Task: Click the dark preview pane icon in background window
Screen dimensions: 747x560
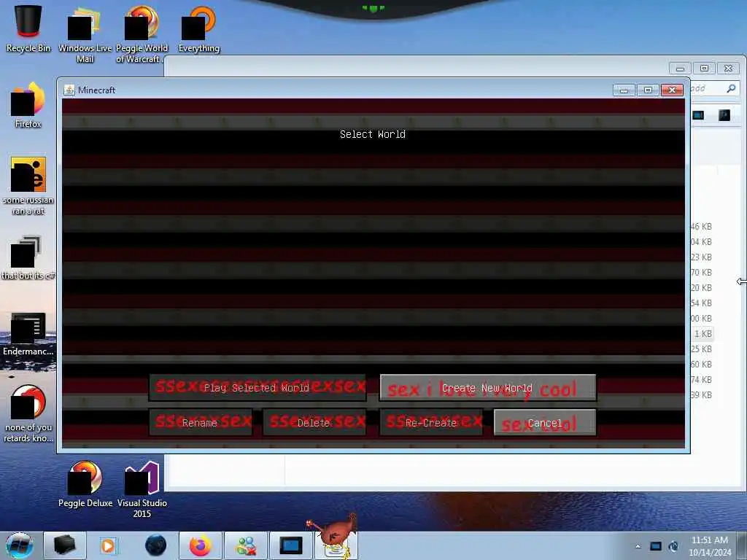Action: click(724, 115)
